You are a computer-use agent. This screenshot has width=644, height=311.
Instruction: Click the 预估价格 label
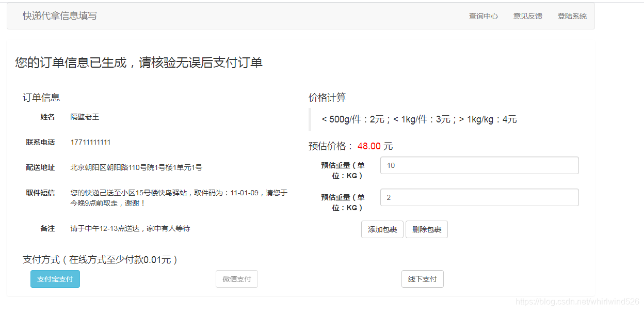(x=331, y=146)
